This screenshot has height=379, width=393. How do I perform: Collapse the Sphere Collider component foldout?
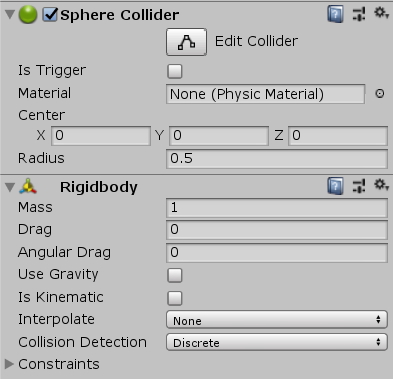click(10, 14)
